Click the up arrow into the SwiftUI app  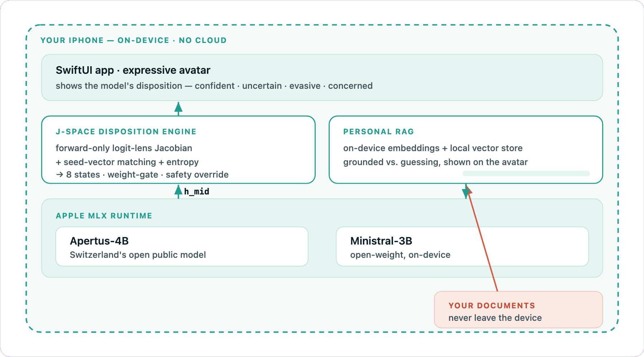pyautogui.click(x=178, y=108)
